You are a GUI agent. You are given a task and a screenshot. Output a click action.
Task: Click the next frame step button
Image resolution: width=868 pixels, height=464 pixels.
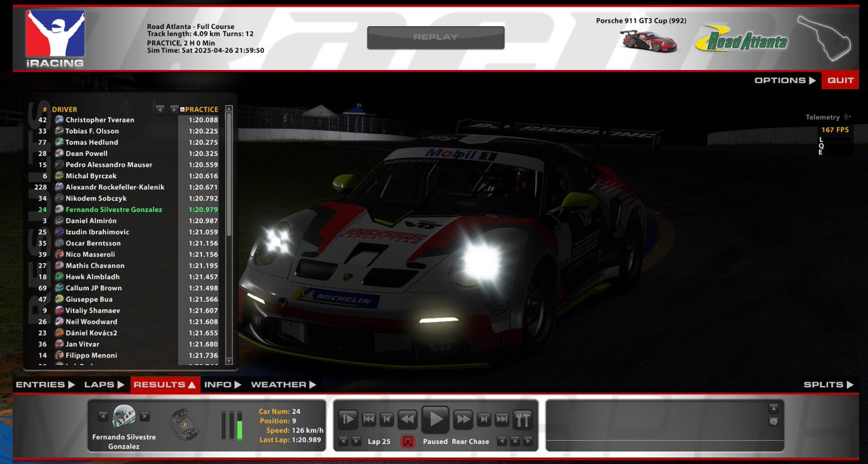(x=484, y=418)
